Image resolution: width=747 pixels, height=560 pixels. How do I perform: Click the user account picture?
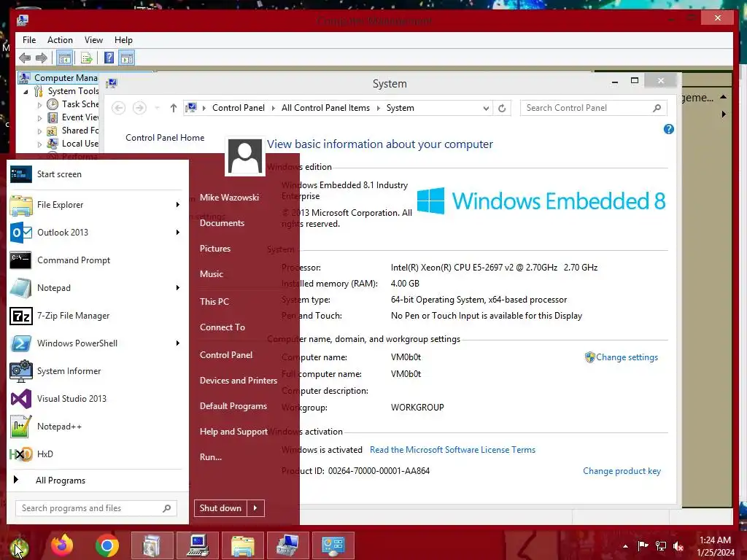pyautogui.click(x=245, y=157)
